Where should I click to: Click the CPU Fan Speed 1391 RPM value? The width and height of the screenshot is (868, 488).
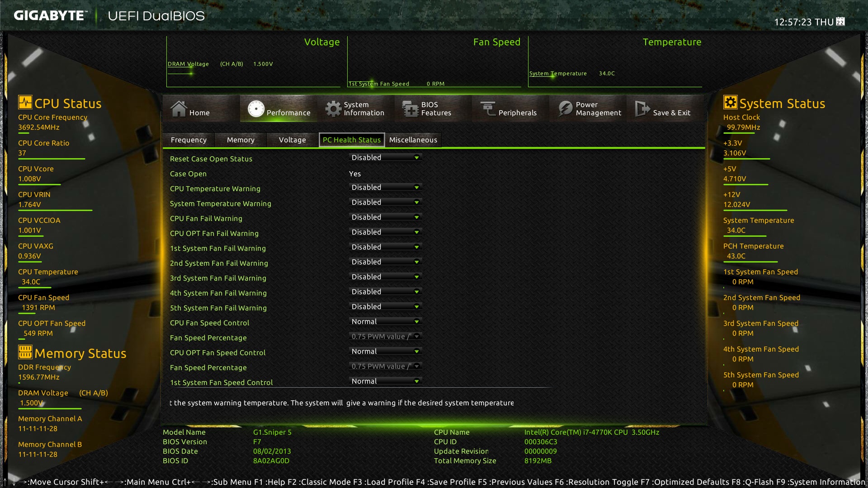[38, 307]
